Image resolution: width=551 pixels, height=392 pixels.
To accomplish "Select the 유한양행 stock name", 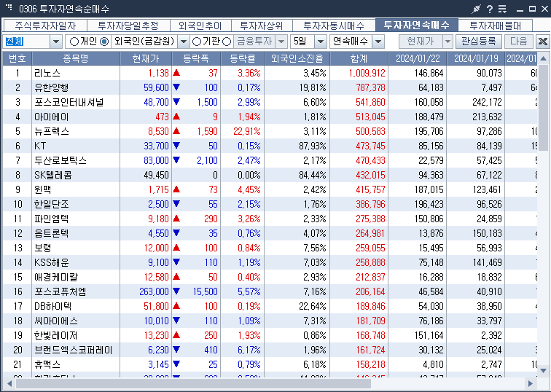I will point(51,87).
